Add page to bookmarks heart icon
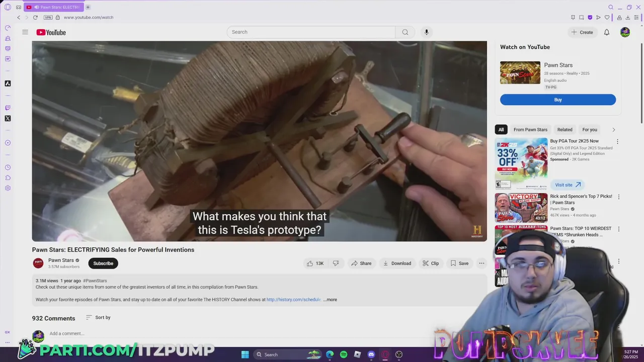Screen dimensions: 644x362 point(607,17)
